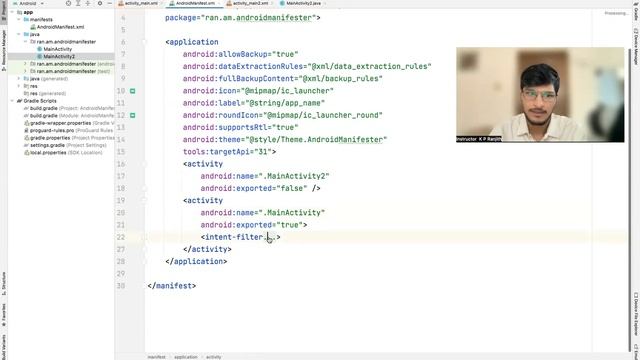This screenshot has height=360, width=640.
Task: Open the Gradle tool window on right strip
Action: [636, 11]
